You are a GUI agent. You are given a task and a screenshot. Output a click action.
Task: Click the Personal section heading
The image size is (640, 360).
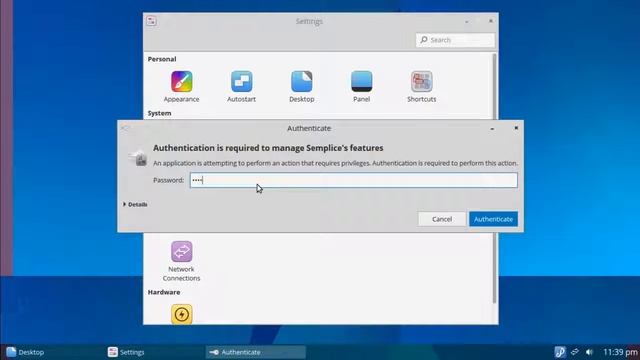tap(162, 59)
